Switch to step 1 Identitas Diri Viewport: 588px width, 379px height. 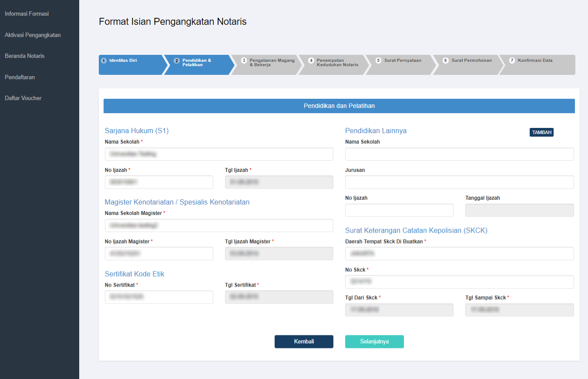click(x=130, y=64)
